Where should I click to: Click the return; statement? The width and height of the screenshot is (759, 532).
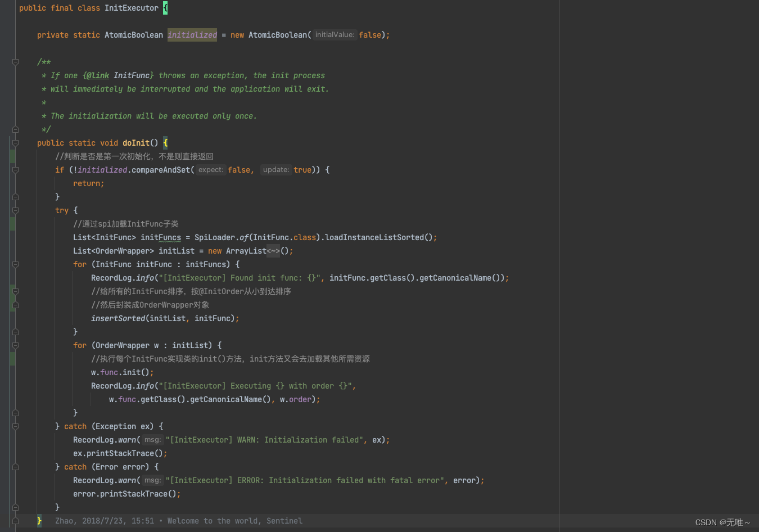tap(89, 183)
